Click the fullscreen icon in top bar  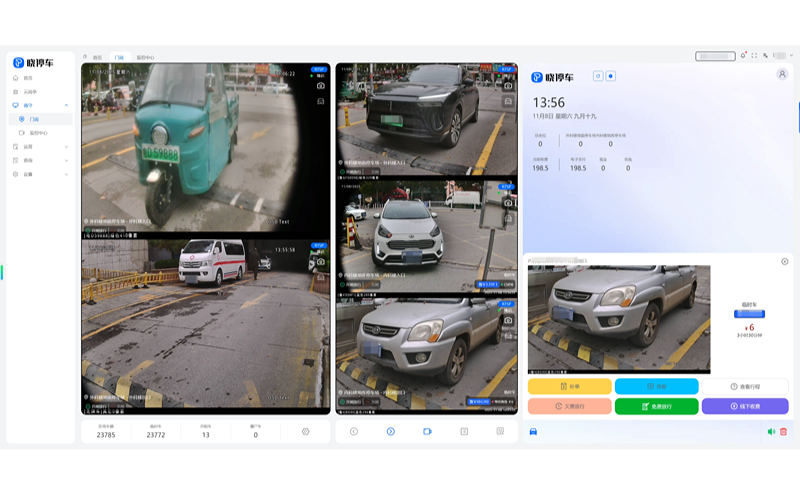click(755, 56)
